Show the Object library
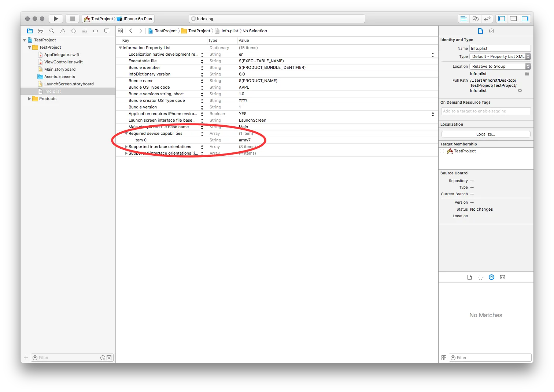The width and height of the screenshot is (554, 392). coord(491,277)
